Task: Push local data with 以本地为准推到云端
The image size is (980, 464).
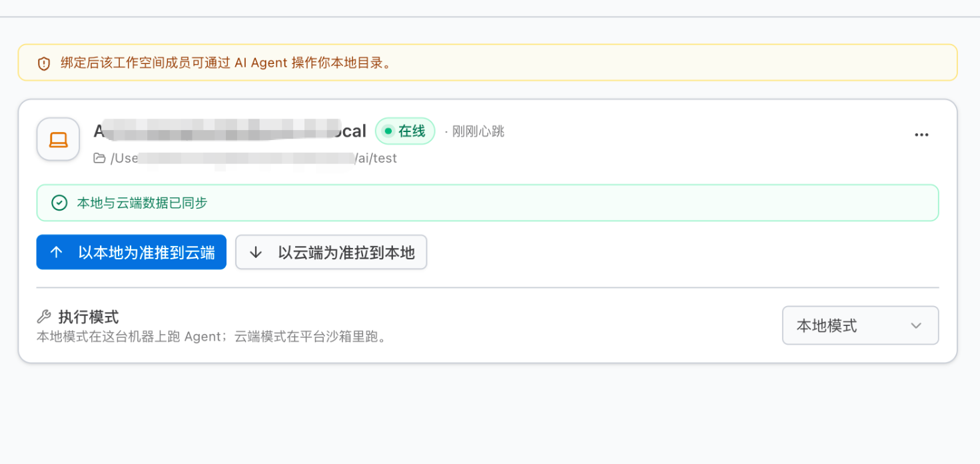Action: click(x=131, y=252)
